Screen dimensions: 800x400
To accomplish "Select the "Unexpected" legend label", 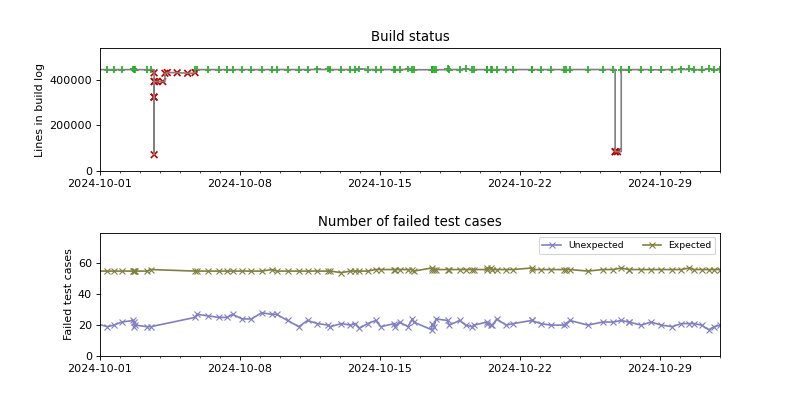I will click(x=595, y=245).
